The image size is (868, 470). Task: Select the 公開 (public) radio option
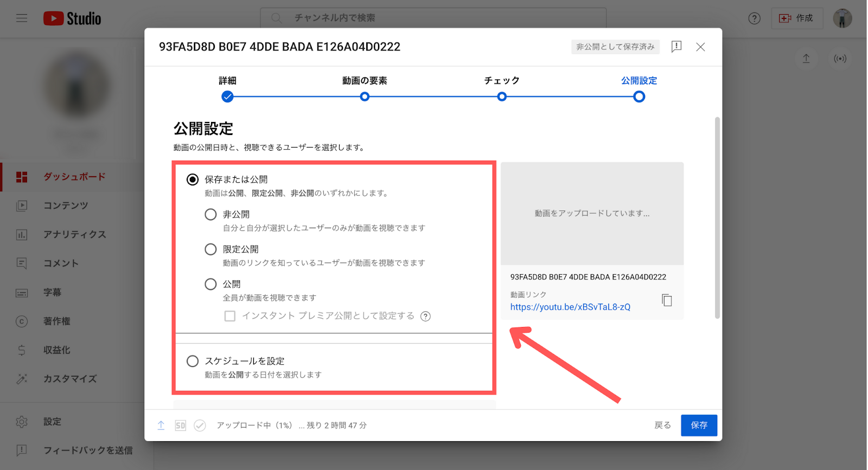pos(210,284)
